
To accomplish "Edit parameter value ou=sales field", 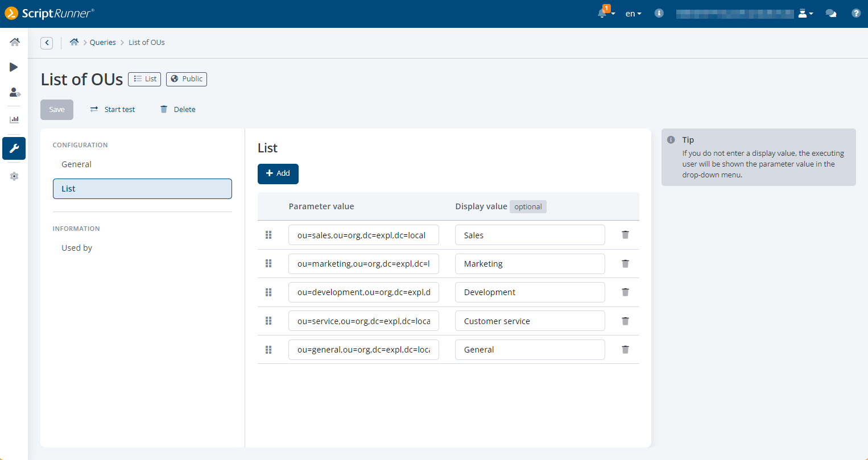I will pyautogui.click(x=363, y=235).
